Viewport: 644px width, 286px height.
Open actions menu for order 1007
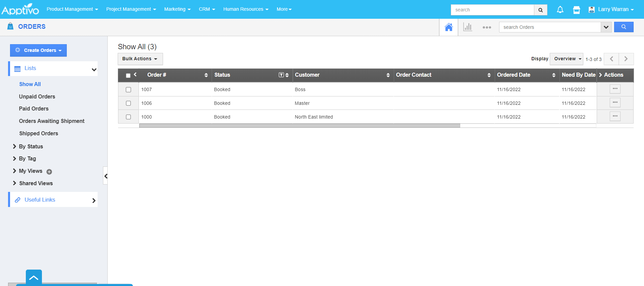point(615,89)
